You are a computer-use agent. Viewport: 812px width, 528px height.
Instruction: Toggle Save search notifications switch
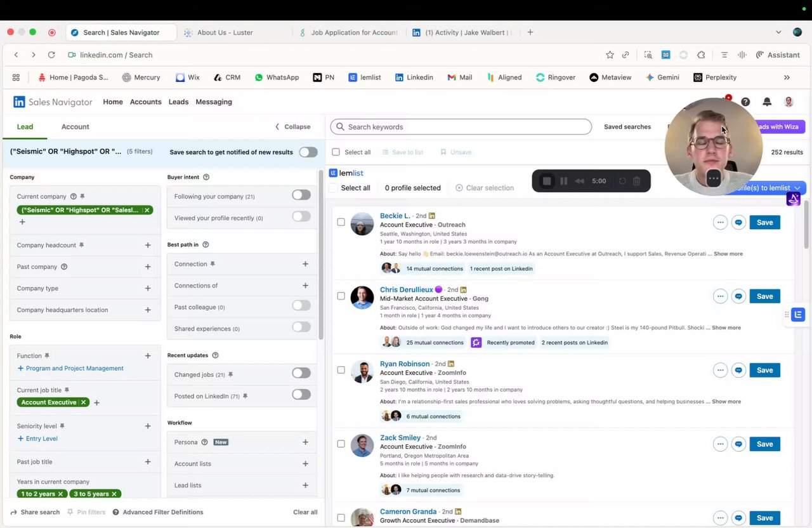(x=308, y=152)
